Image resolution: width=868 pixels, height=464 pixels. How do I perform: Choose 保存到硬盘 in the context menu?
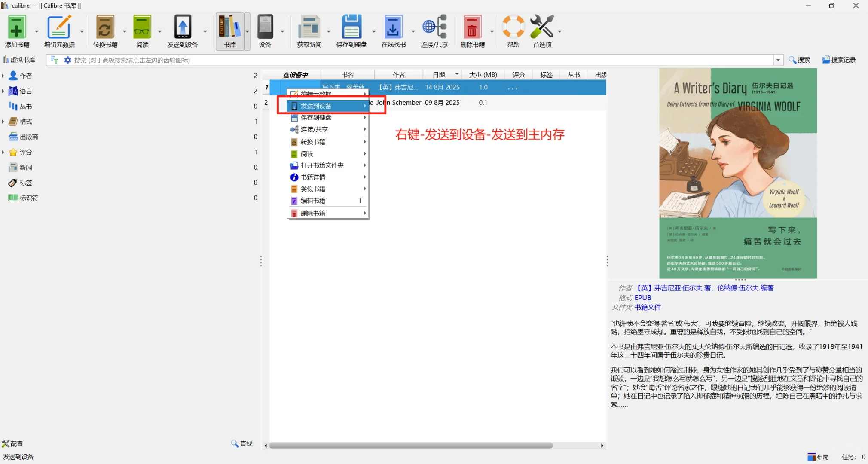point(328,117)
